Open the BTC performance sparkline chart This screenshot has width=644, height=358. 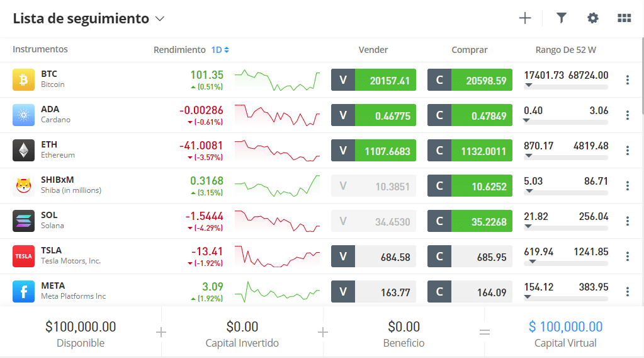pos(277,80)
